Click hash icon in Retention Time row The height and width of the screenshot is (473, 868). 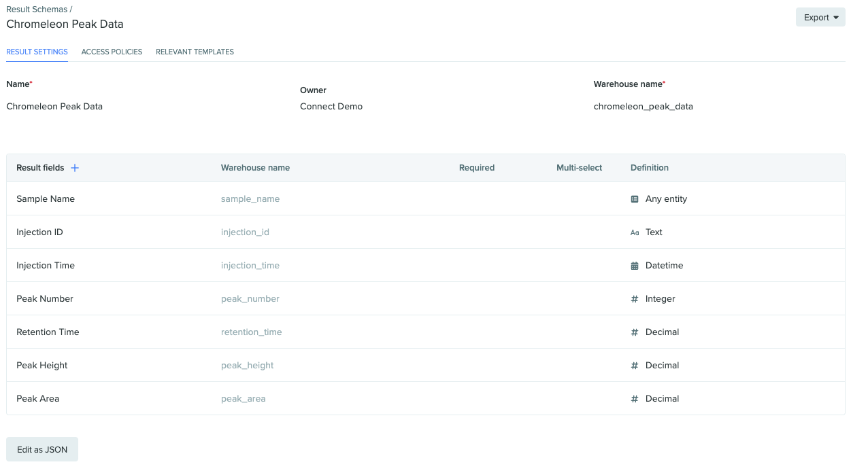coord(635,332)
